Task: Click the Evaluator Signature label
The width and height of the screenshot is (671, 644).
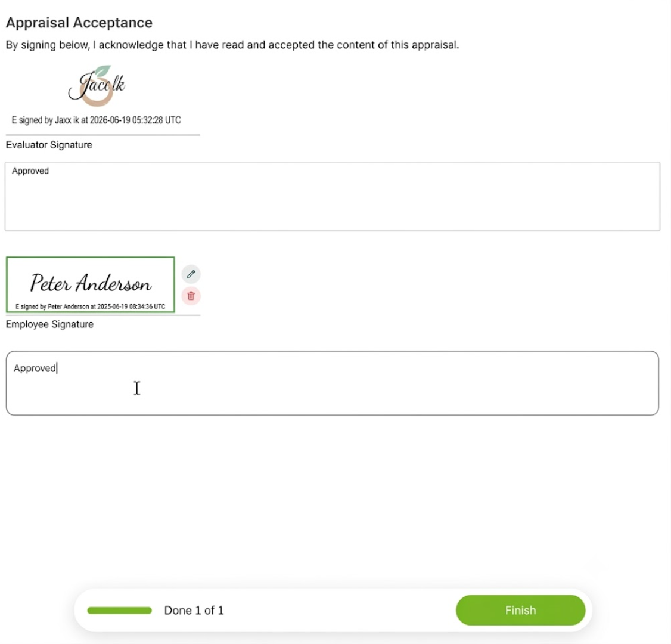Action: (49, 145)
